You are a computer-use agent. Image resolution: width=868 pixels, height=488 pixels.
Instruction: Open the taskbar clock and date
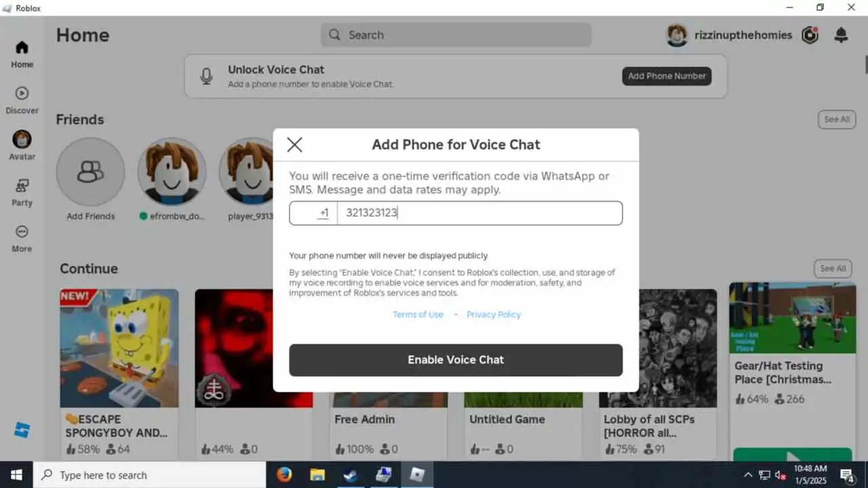(x=810, y=474)
